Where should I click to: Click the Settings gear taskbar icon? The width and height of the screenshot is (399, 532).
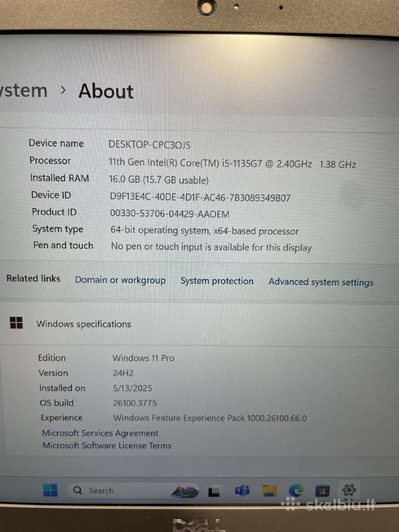pyautogui.click(x=349, y=490)
